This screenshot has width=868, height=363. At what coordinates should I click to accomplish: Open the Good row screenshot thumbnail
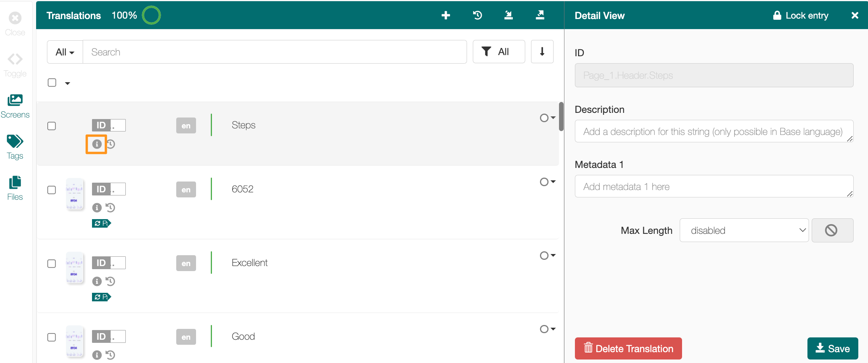click(74, 342)
